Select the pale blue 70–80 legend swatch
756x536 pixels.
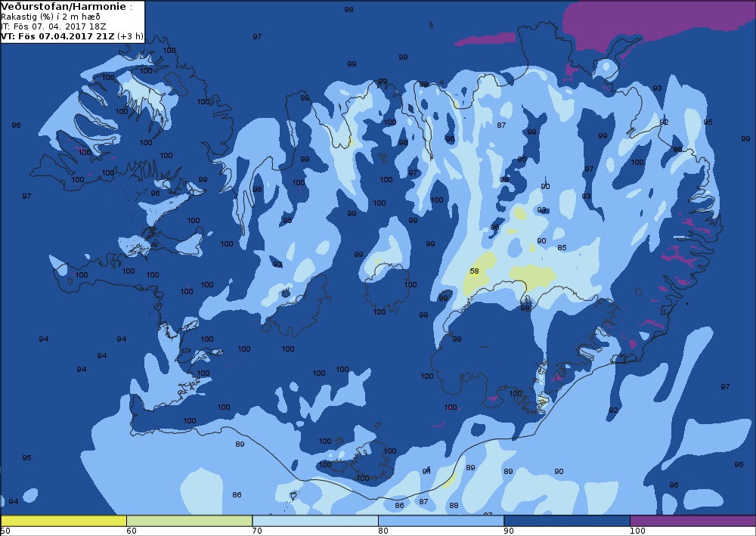315,521
